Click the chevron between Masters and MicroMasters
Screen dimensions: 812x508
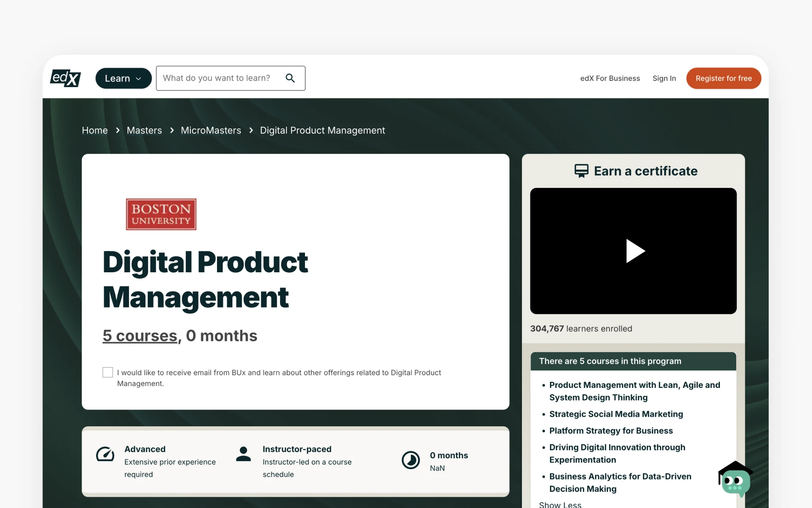[x=172, y=130]
